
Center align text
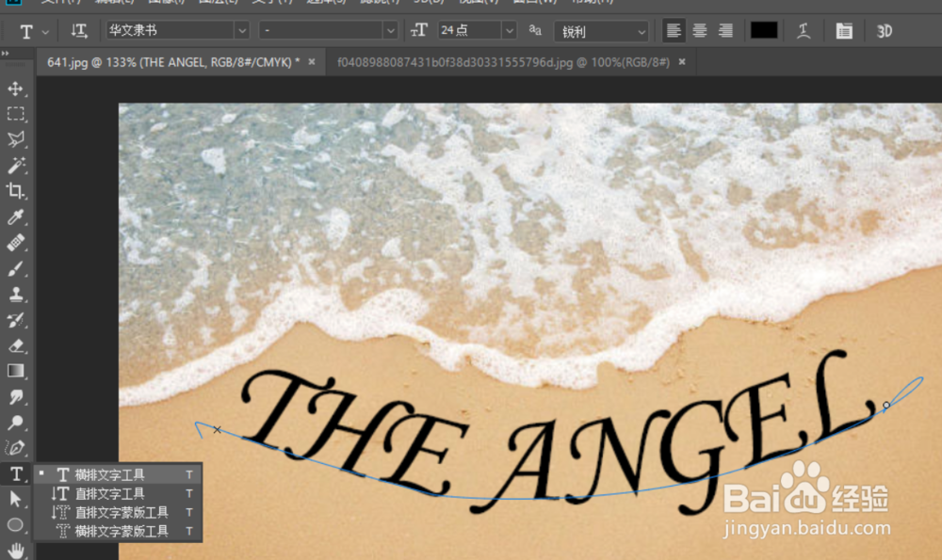(699, 31)
